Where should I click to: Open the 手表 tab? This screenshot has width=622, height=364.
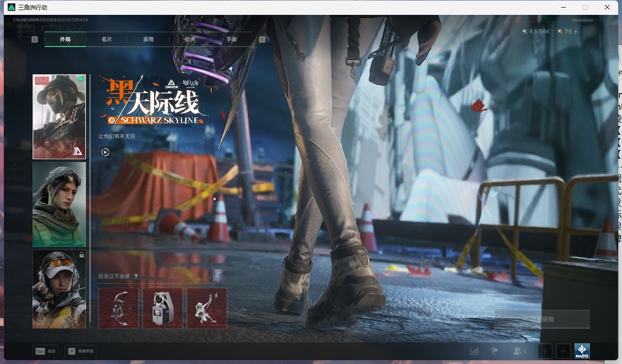click(x=231, y=39)
